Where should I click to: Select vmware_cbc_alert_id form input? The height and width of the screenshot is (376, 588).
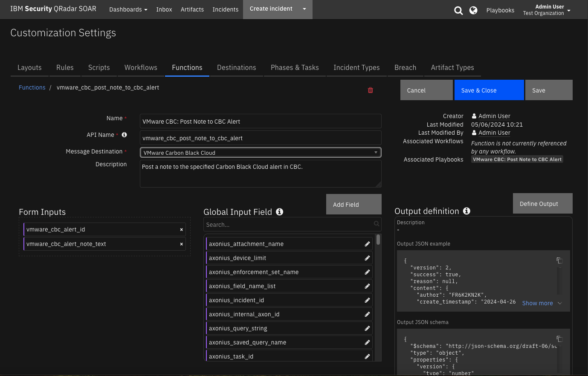104,230
